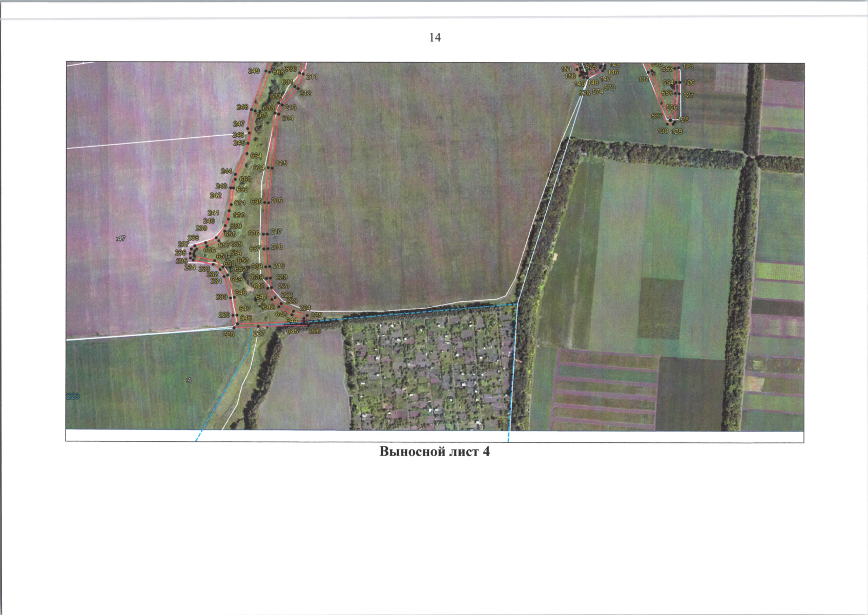Click point label 248 on the map
This screenshot has width=868, height=615.
[x=242, y=107]
